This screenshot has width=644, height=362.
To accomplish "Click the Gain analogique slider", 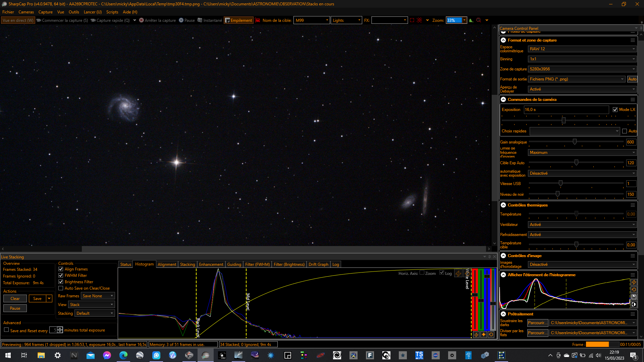I will (576, 142).
